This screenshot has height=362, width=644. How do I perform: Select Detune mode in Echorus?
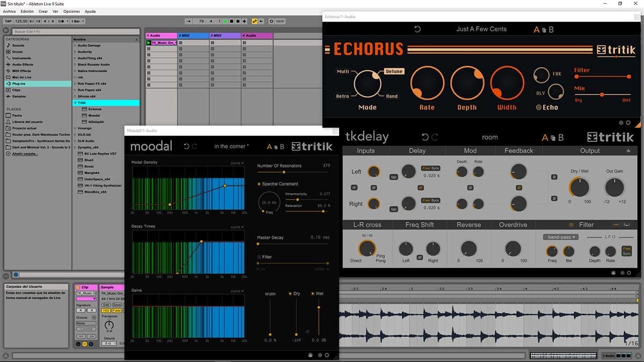pyautogui.click(x=394, y=71)
